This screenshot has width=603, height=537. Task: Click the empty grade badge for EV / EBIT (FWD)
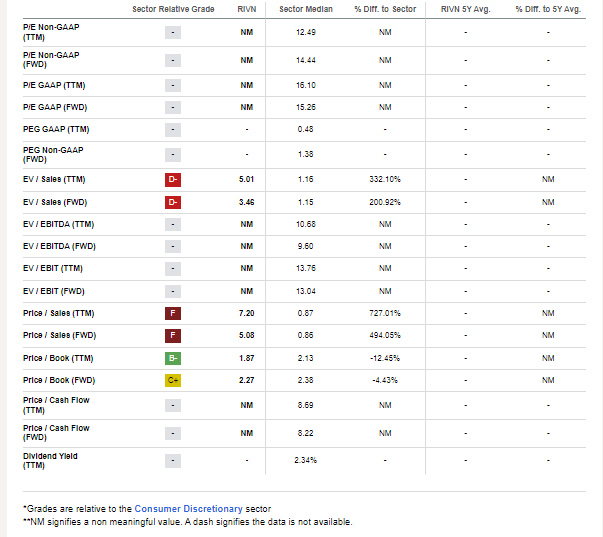[x=173, y=291]
